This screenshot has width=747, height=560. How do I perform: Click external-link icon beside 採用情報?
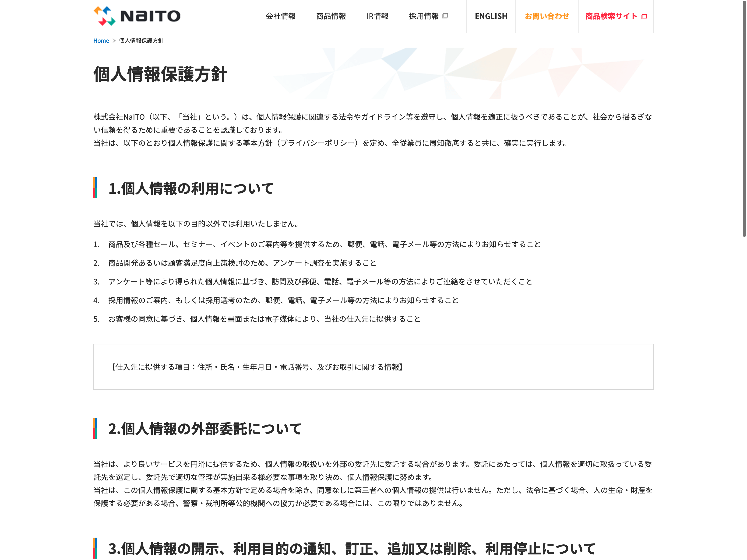coord(445,16)
